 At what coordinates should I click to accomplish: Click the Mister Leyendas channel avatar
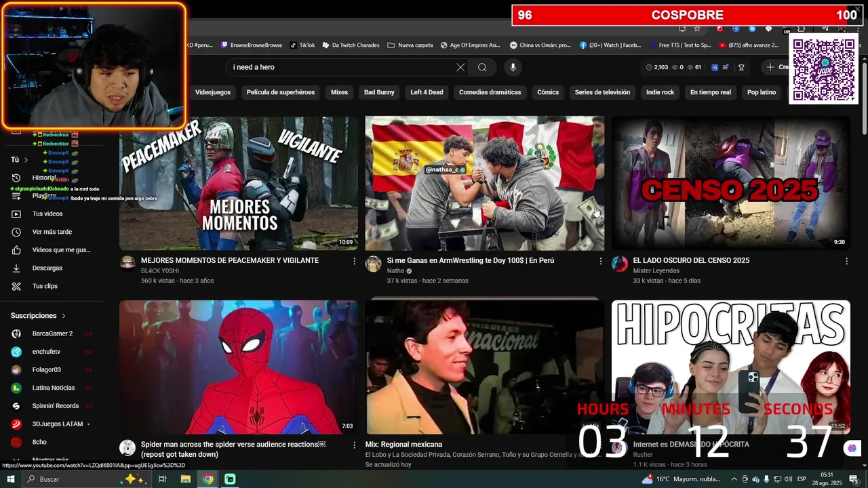(620, 264)
